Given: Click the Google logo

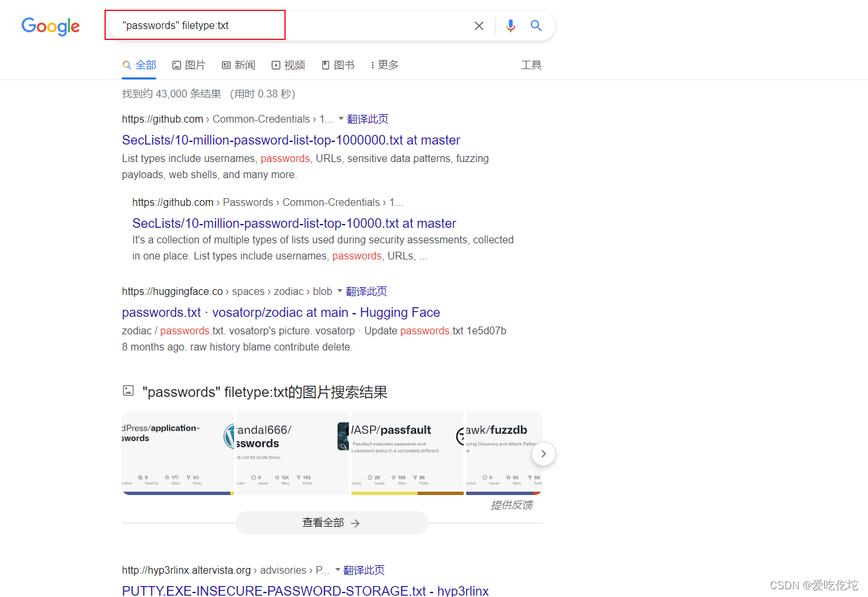Looking at the screenshot, I should coord(51,26).
